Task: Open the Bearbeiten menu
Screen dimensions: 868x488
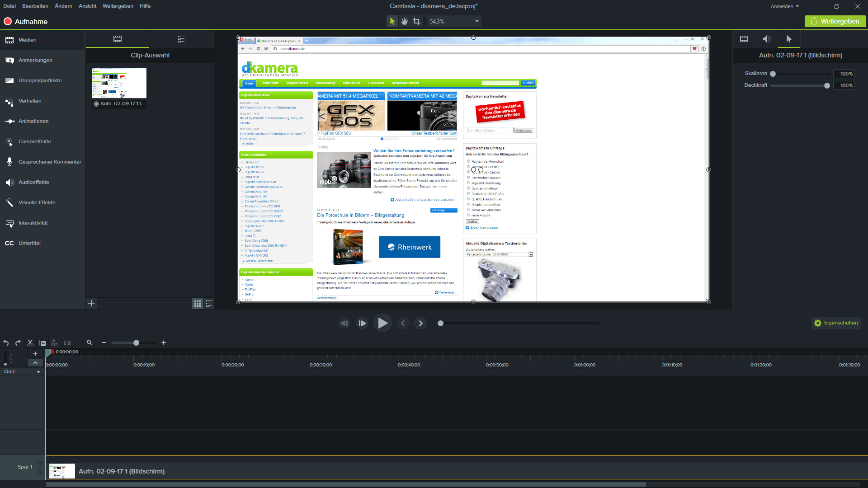Action: (x=35, y=6)
